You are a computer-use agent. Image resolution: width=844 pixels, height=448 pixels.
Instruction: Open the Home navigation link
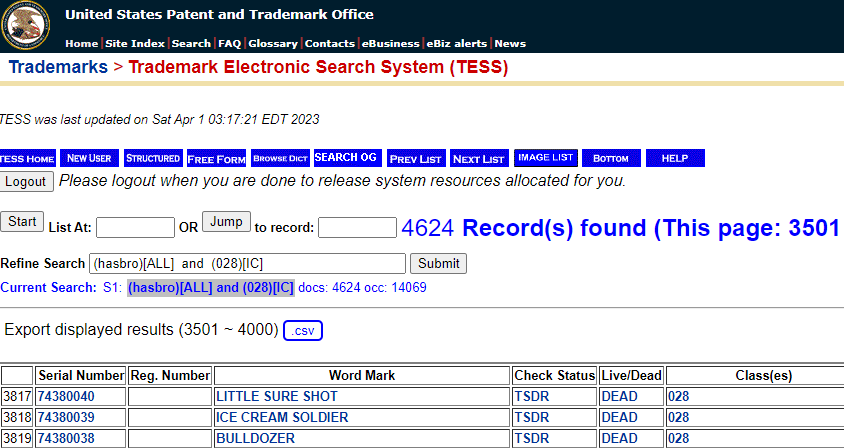coord(81,44)
